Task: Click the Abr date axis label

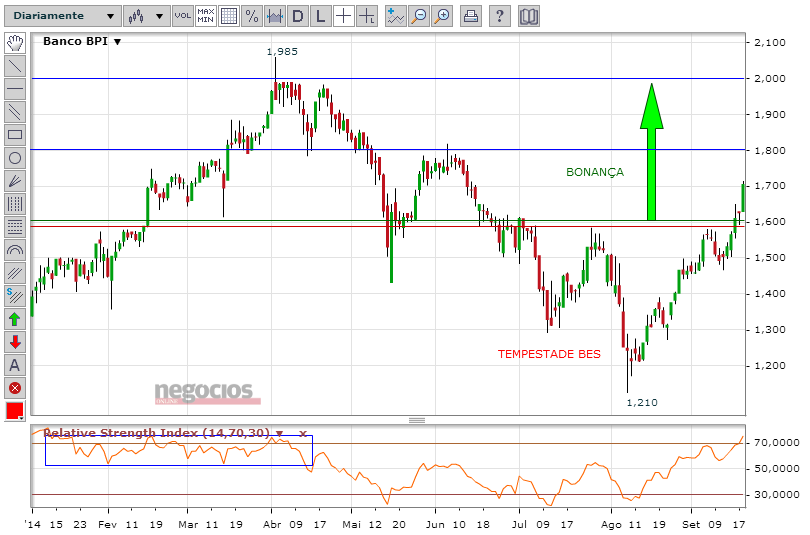Action: 272,525
